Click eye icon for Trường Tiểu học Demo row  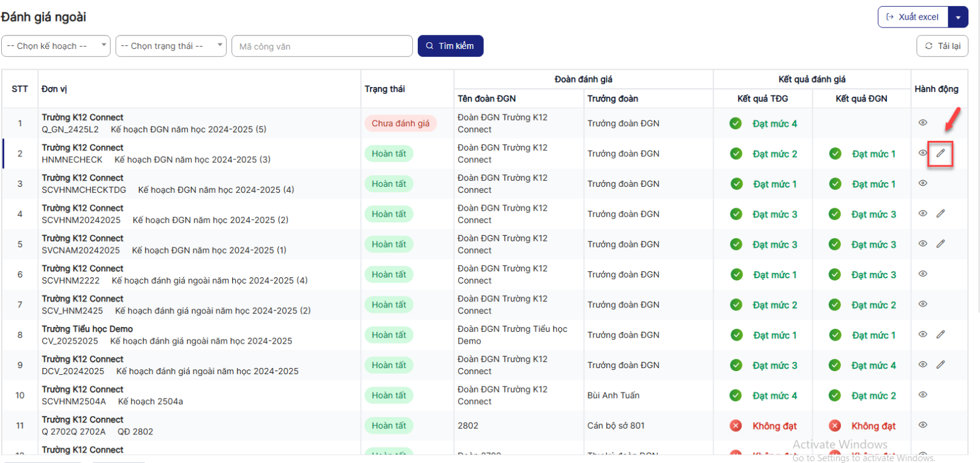pos(922,334)
